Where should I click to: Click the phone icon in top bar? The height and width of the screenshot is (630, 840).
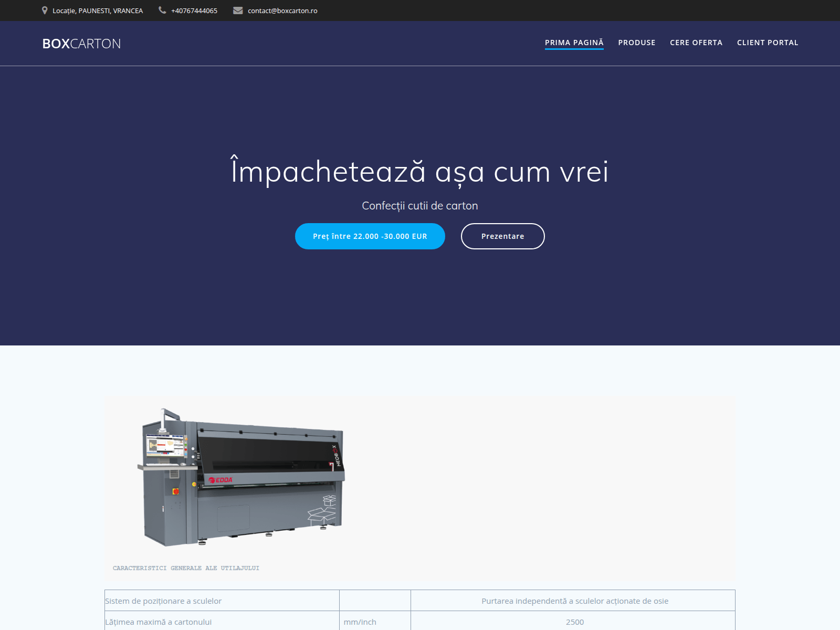tap(162, 10)
